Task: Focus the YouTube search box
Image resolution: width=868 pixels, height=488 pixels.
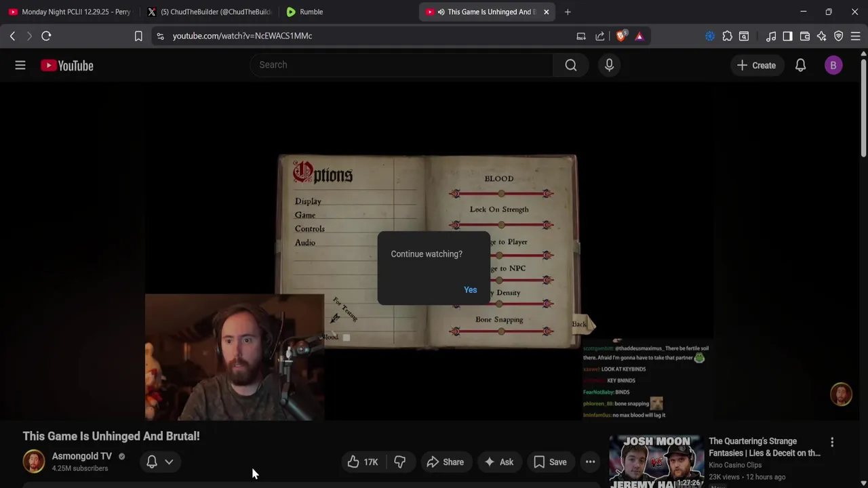Action: [x=401, y=65]
